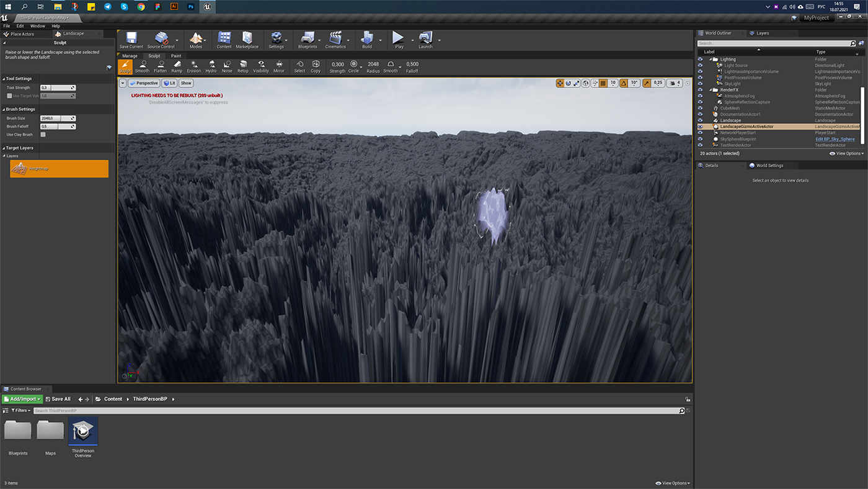
Task: Open grid snap value 10 dropdown
Action: pyautogui.click(x=613, y=83)
